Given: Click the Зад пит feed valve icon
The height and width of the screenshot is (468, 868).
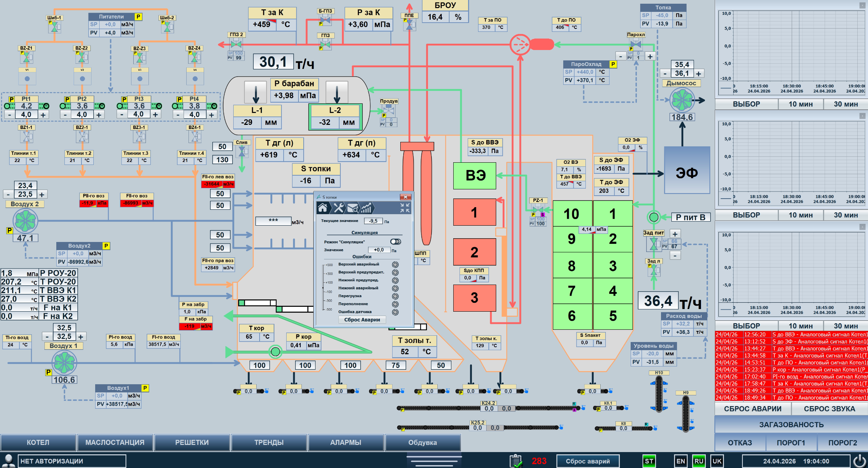Looking at the screenshot, I should pyautogui.click(x=654, y=243).
